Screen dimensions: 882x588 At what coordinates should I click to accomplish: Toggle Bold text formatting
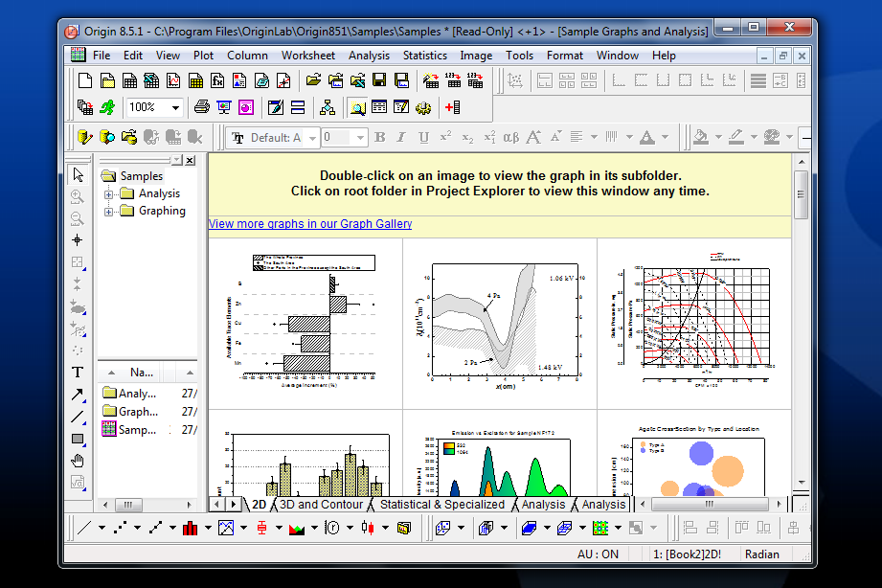tap(380, 138)
